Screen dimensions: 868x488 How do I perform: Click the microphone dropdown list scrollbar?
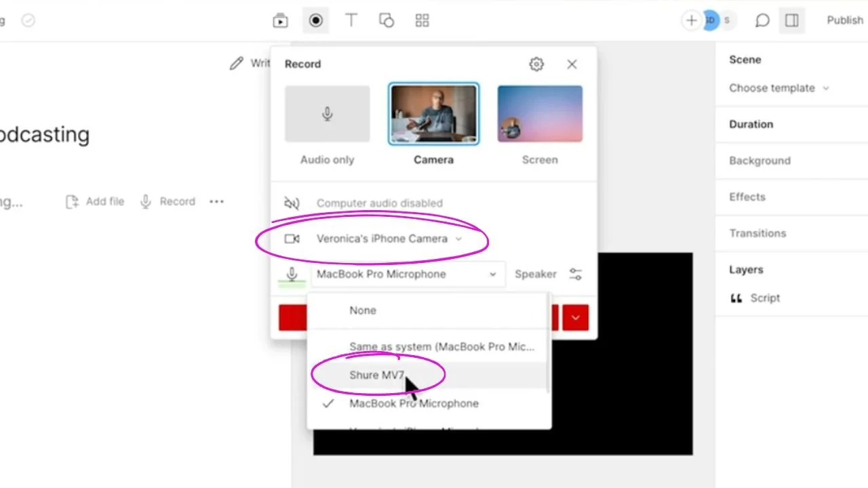[x=548, y=342]
